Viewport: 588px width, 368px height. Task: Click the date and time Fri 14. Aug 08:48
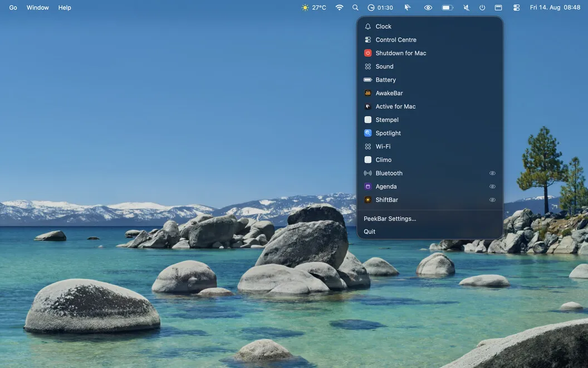pyautogui.click(x=555, y=7)
